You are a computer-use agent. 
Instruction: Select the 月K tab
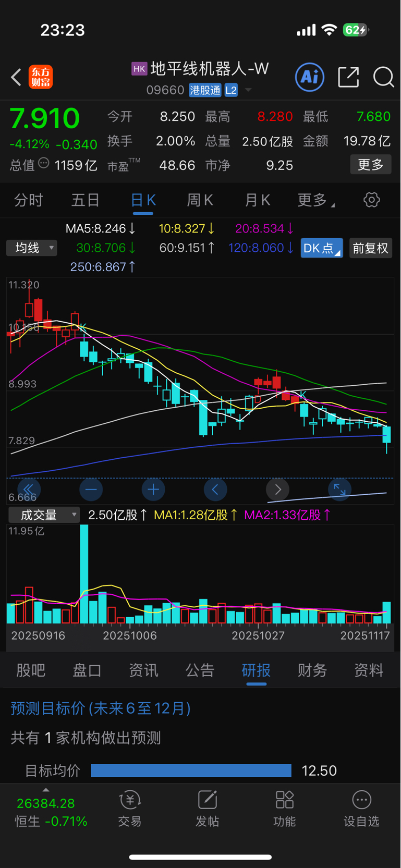coord(257,200)
